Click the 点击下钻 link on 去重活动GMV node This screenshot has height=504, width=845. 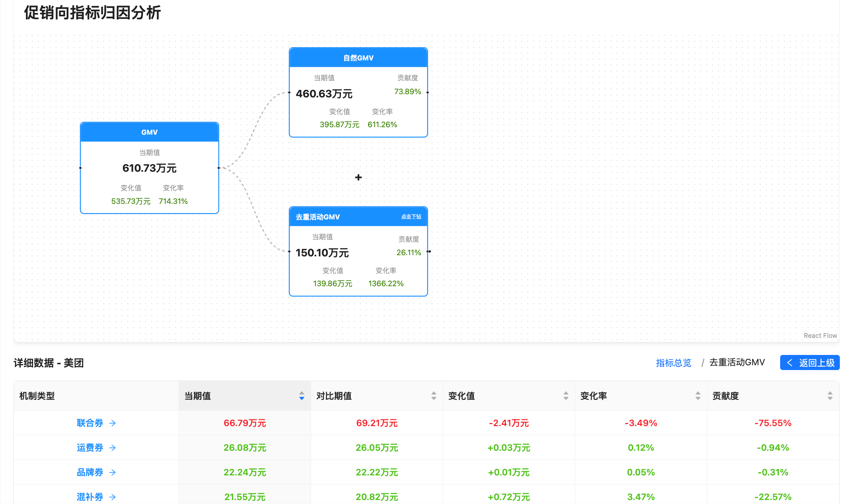point(411,217)
